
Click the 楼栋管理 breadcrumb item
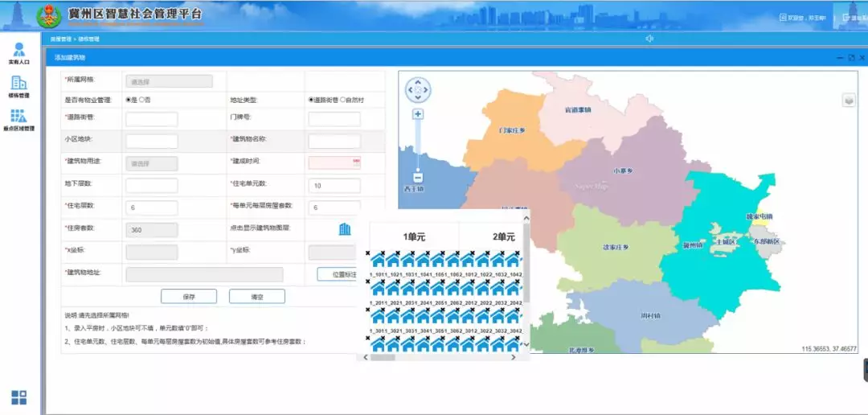tap(88, 39)
